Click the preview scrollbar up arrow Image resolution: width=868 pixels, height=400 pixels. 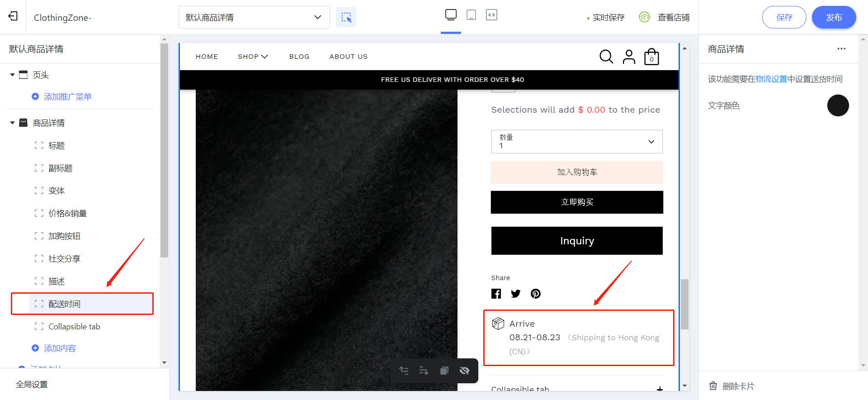(x=685, y=48)
